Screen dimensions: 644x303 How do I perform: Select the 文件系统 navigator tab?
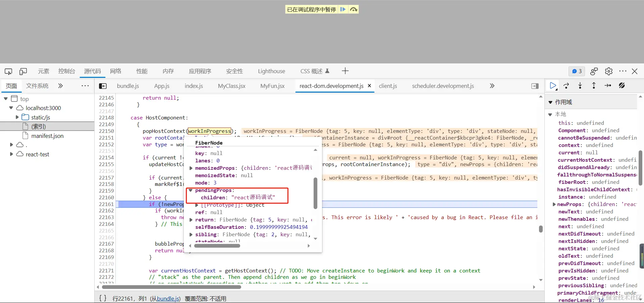37,86
